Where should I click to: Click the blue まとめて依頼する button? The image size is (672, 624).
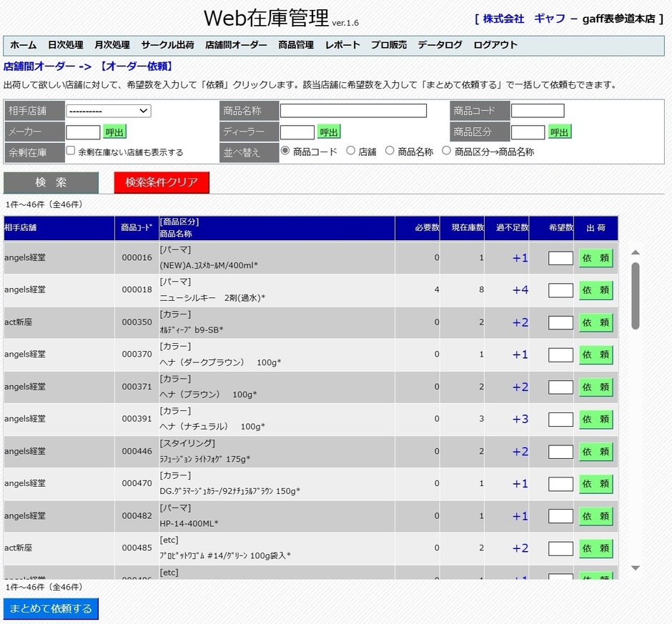coord(51,609)
